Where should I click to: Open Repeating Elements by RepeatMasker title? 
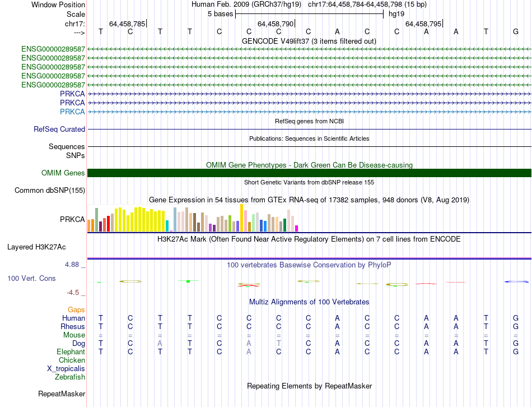click(x=309, y=386)
